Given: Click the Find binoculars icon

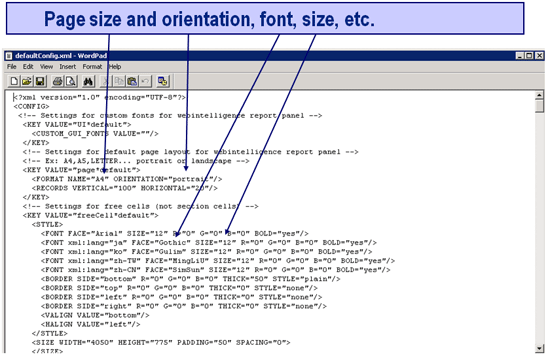Looking at the screenshot, I should click(88, 81).
